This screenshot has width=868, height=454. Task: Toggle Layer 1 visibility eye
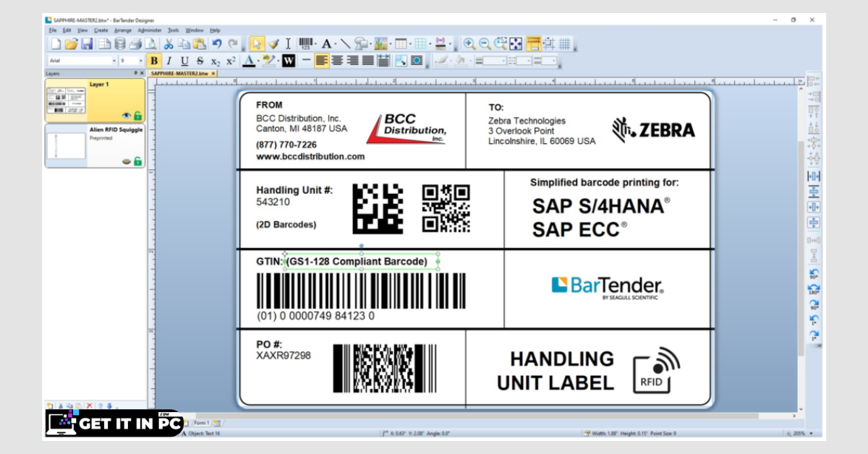click(127, 115)
